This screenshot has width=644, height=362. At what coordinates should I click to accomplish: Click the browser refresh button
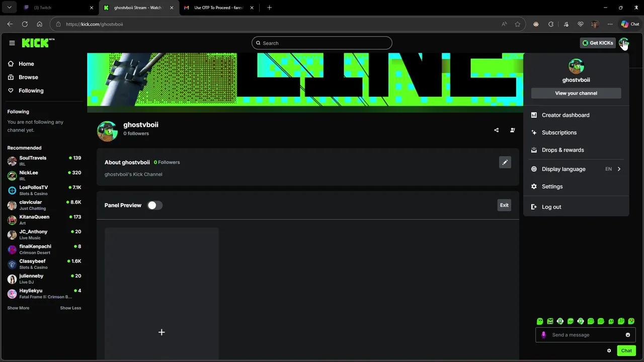[x=25, y=24]
